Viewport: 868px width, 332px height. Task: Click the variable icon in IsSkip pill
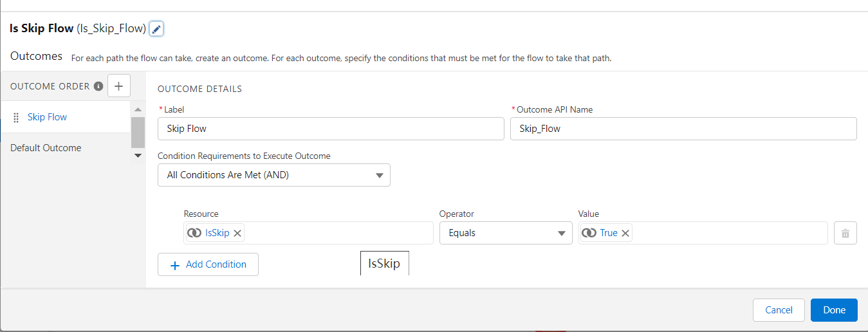tap(194, 233)
